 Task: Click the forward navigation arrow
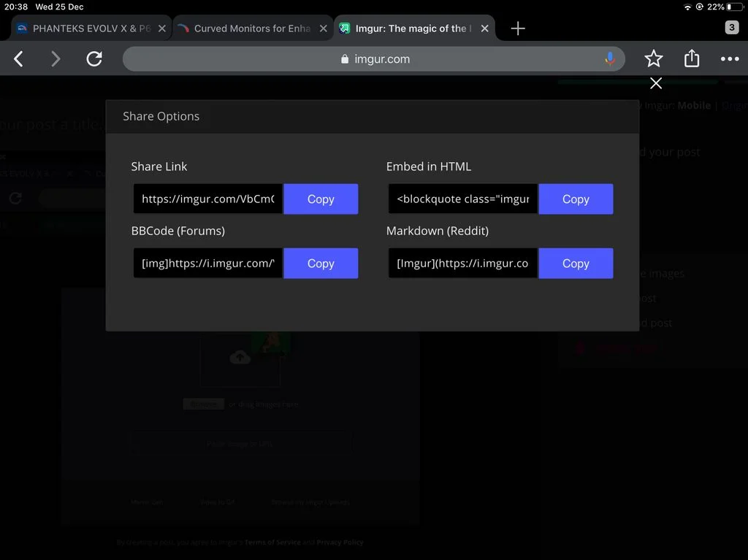(56, 58)
